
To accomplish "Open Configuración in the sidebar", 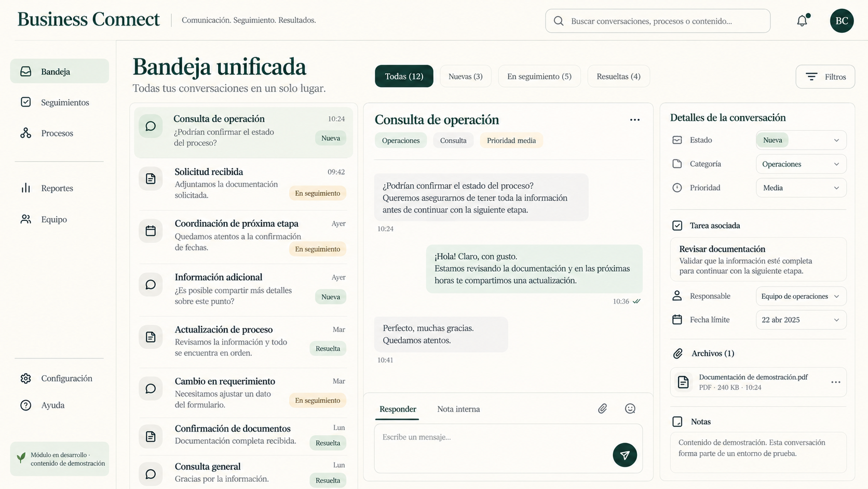I will click(x=60, y=378).
